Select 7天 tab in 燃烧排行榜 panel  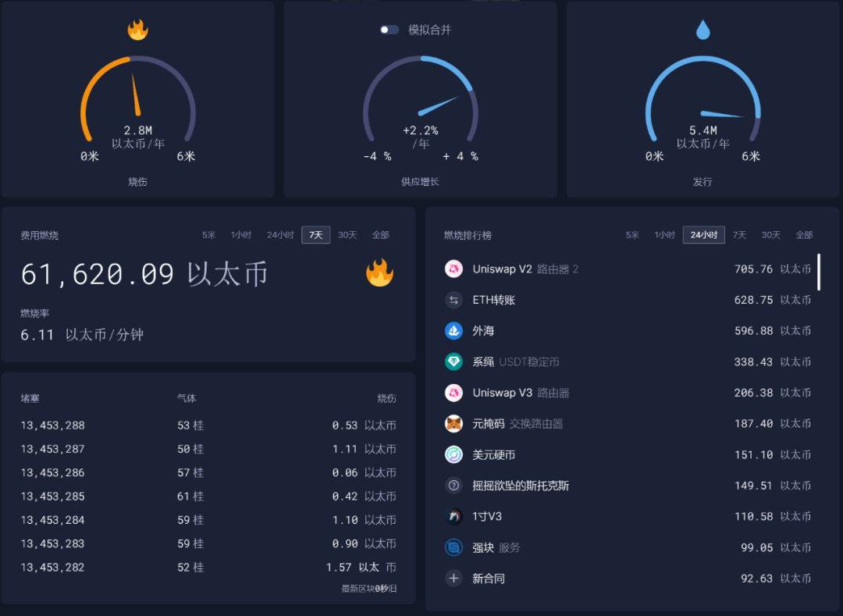[740, 235]
